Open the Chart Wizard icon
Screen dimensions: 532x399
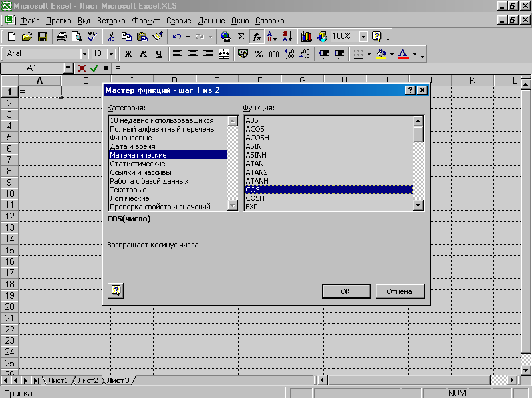coord(307,37)
